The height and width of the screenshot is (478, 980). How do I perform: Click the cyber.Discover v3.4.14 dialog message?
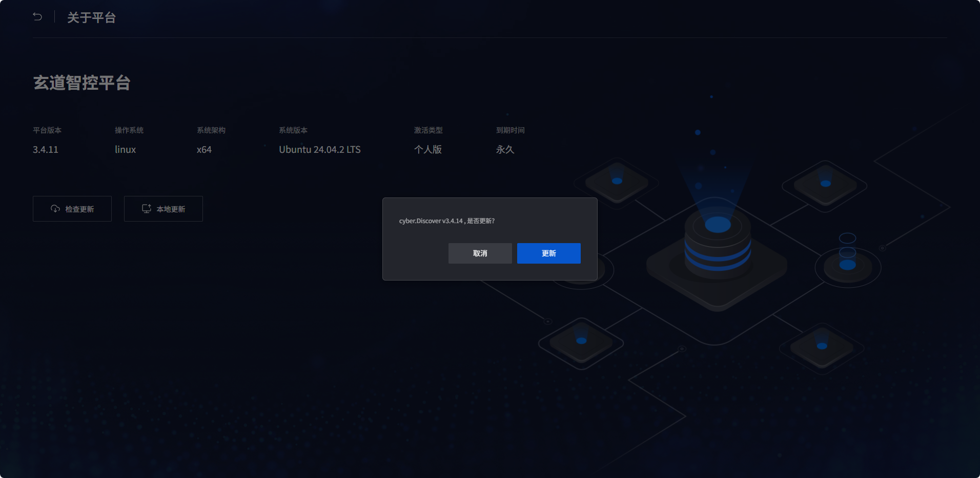click(446, 221)
